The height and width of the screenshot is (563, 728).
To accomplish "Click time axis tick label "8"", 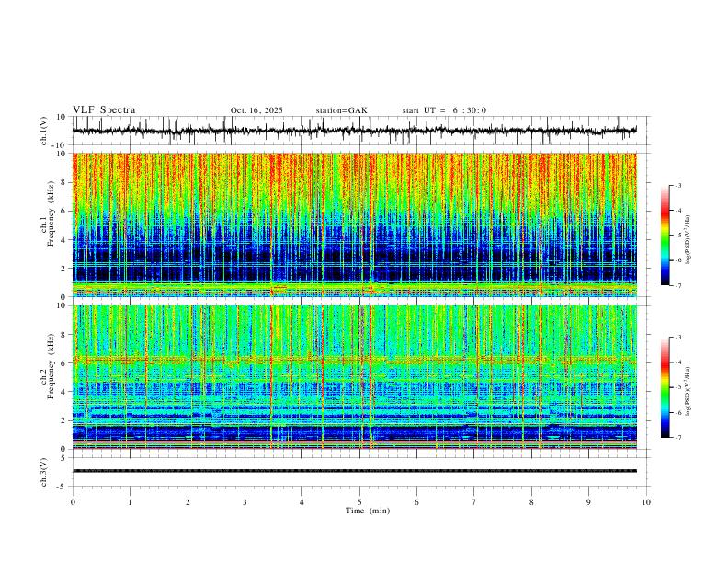I will pos(531,502).
